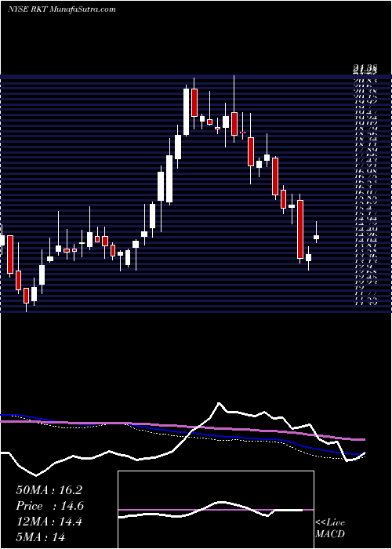Click the tallest white candle near peak
Screen dimensions: 392x549
tap(186, 111)
